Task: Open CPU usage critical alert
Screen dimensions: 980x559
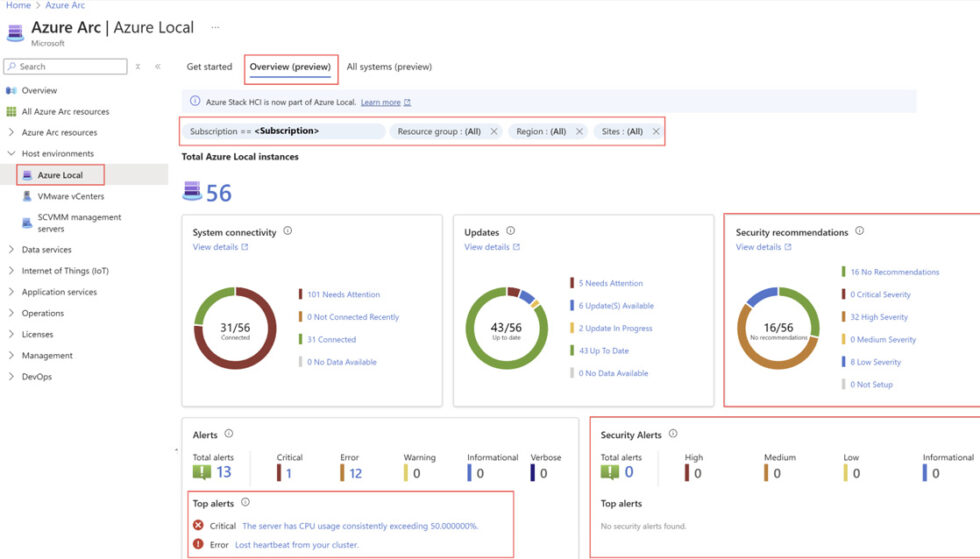Action: click(360, 526)
